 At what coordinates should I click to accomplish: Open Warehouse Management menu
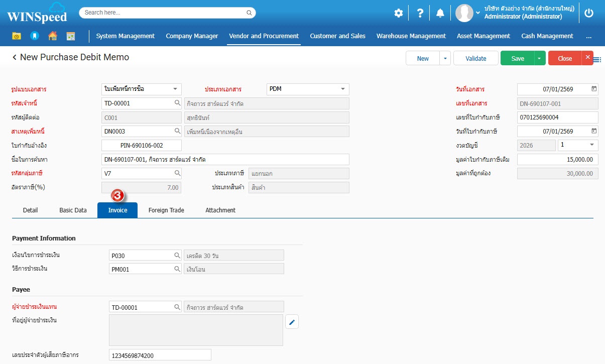[x=411, y=36]
